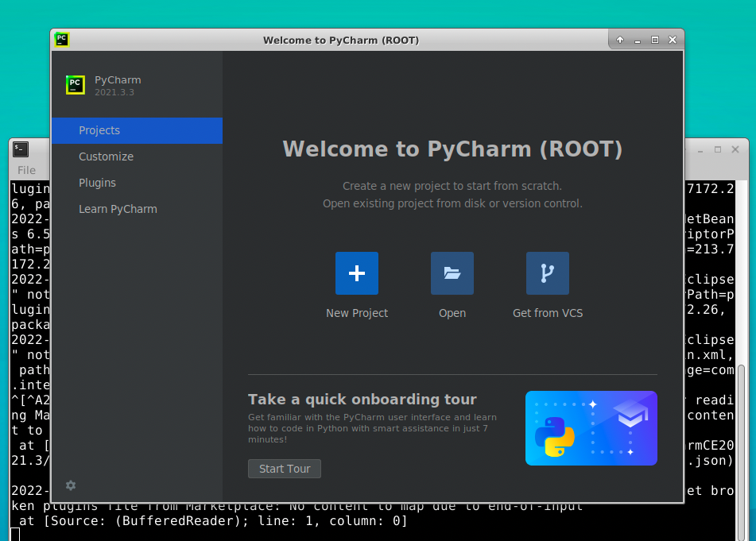Close the PyCharm welcome window
The image size is (756, 541).
pos(673,40)
